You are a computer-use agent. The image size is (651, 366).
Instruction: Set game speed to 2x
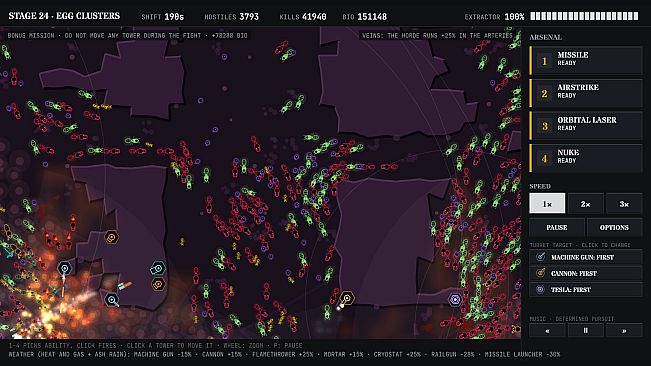tap(585, 203)
